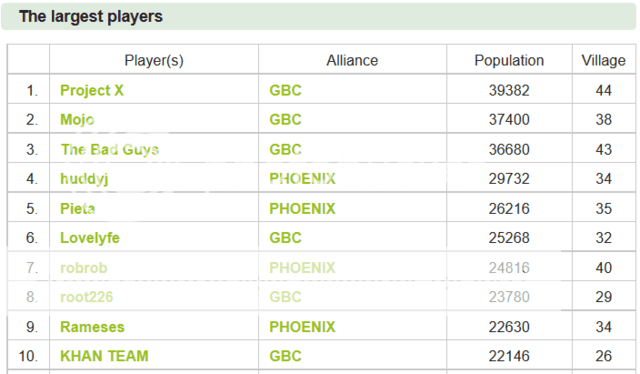Open PHOENIX alliance in Pieta row
640x374 pixels.
302,209
